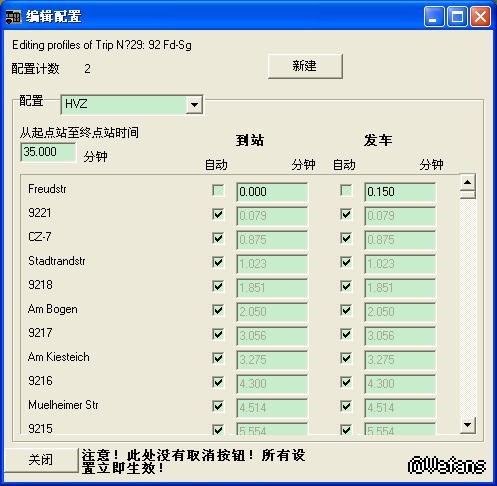This screenshot has height=486, width=497.
Task: Click the 关闭 button
Action: [41, 460]
